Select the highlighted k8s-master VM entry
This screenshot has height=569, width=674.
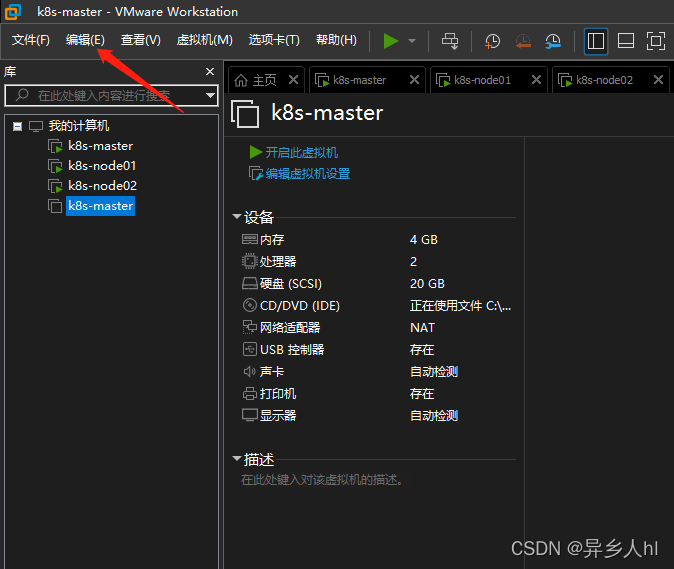[101, 206]
